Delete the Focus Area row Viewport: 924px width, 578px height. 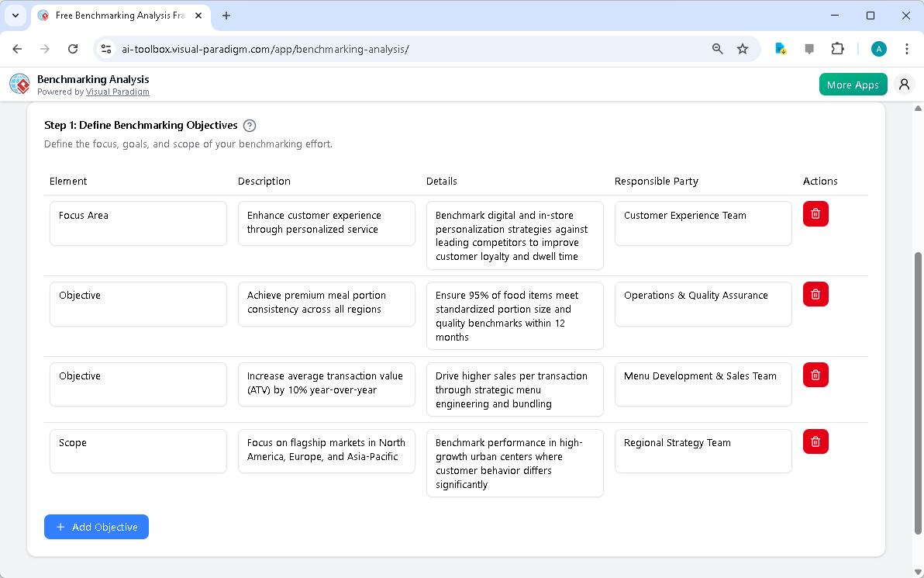pos(815,214)
